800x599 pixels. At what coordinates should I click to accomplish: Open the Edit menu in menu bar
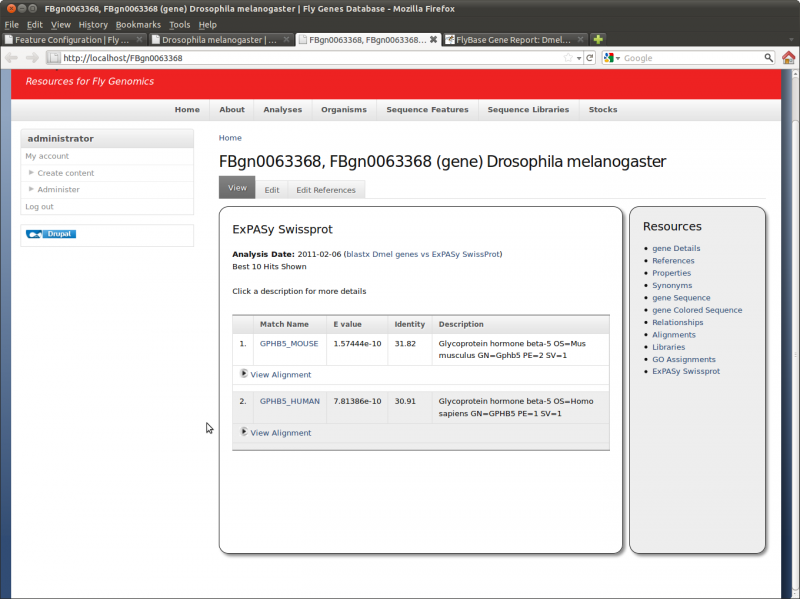click(x=35, y=24)
